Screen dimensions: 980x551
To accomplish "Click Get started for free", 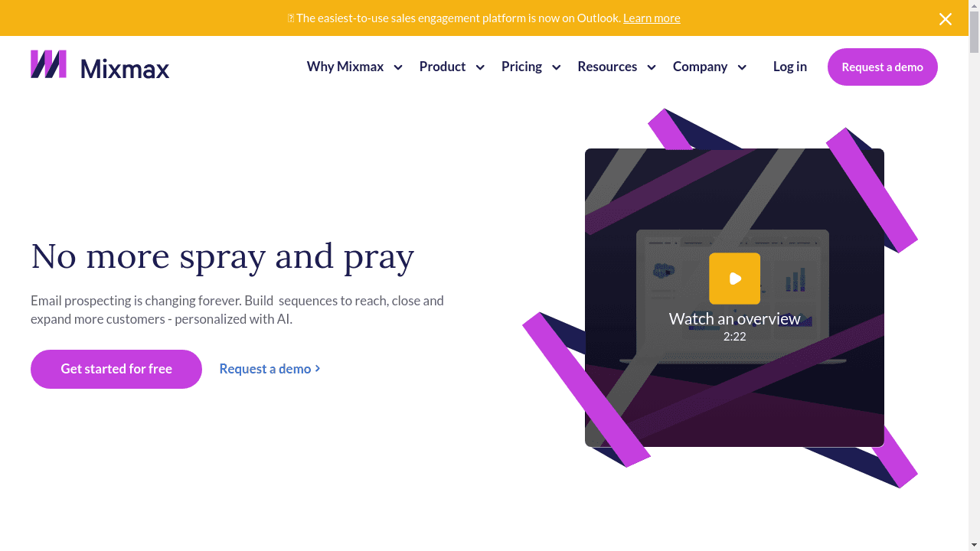I will [x=116, y=369].
